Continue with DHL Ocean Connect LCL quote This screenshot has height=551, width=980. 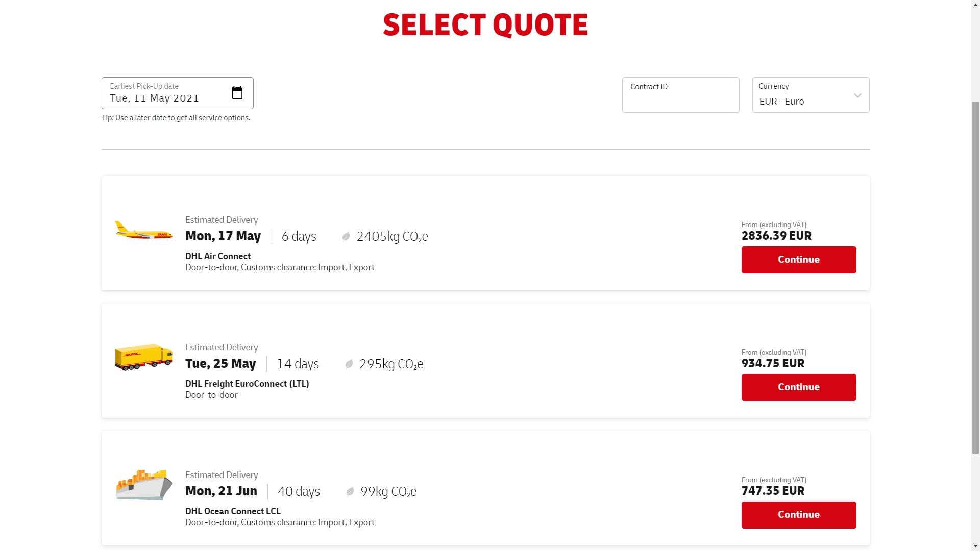point(798,515)
